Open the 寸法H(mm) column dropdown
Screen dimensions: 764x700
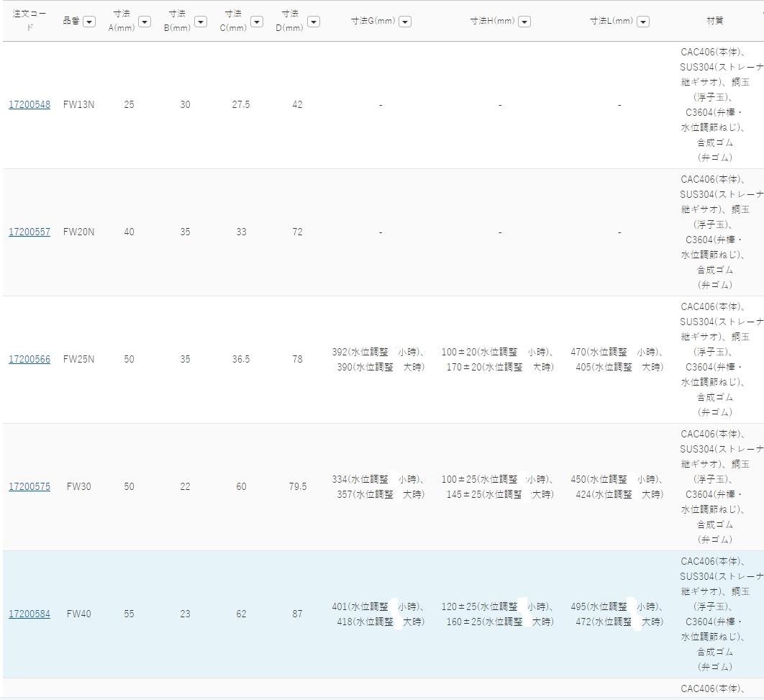(x=524, y=22)
